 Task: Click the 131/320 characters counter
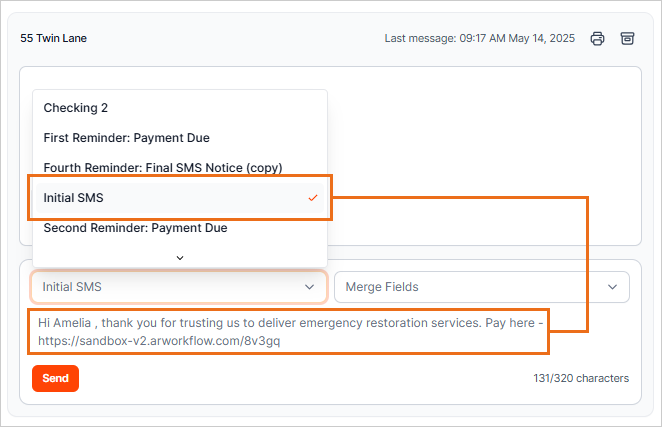pyautogui.click(x=581, y=378)
